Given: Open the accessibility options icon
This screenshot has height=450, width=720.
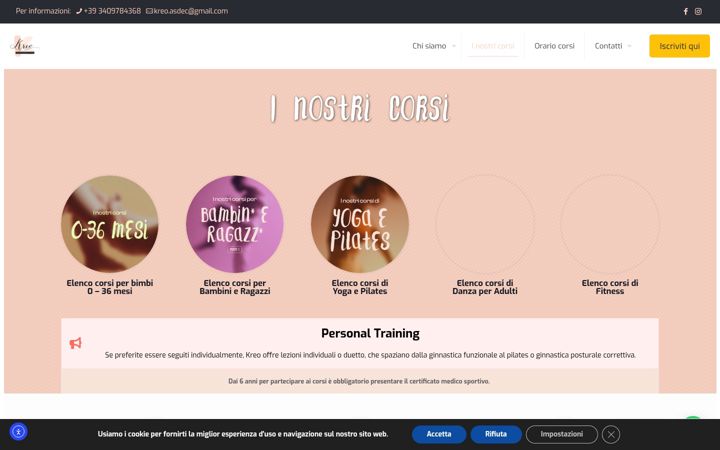Looking at the screenshot, I should 18,432.
